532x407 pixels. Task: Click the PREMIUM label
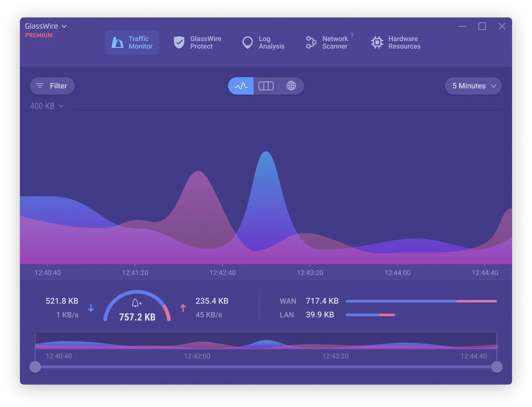(39, 35)
